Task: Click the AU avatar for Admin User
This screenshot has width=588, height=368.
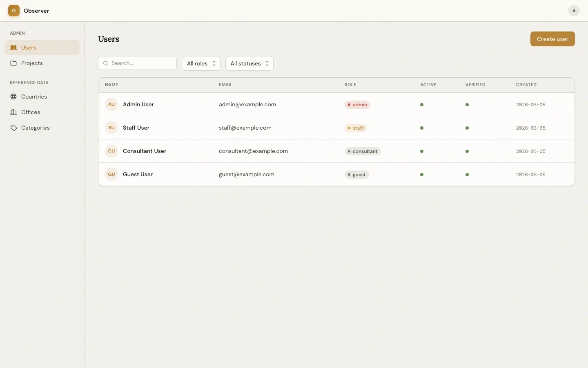Action: tap(111, 104)
